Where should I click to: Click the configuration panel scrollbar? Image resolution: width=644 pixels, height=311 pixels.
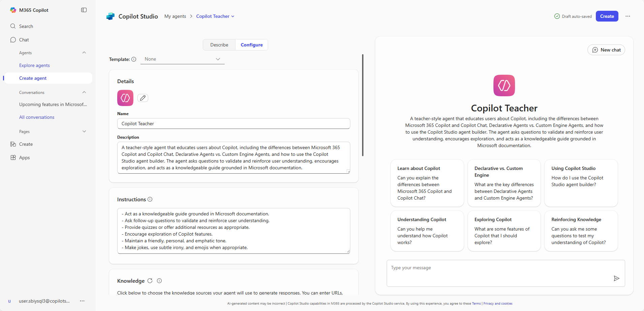click(363, 105)
